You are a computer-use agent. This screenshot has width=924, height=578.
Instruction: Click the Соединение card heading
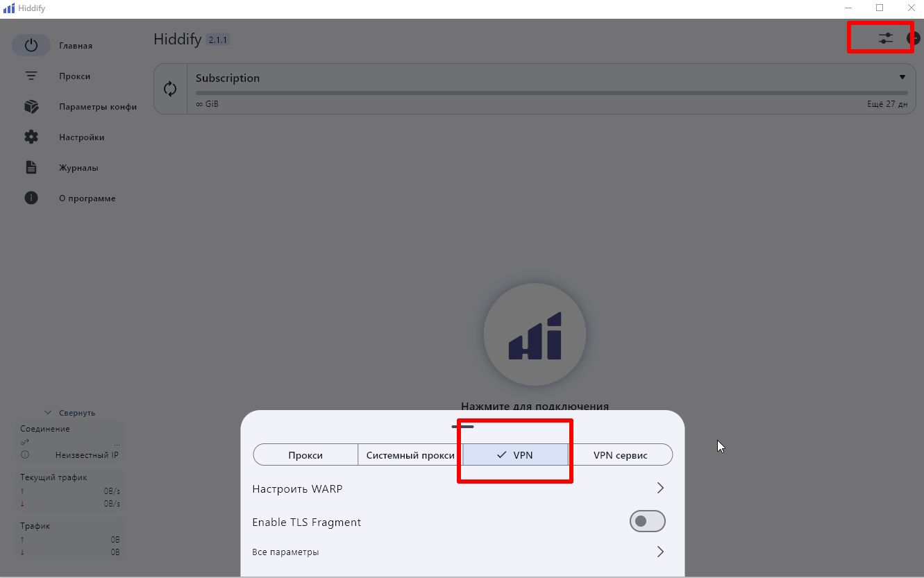click(x=45, y=429)
